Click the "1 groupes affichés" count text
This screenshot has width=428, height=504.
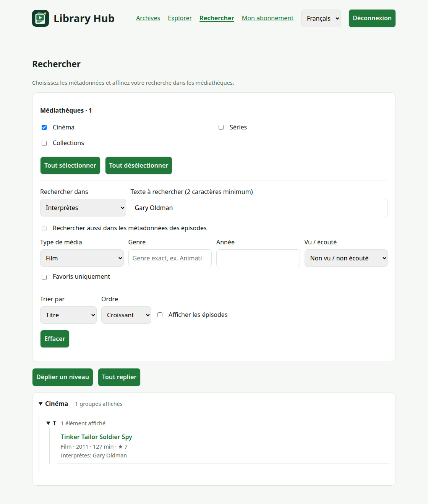99,404
